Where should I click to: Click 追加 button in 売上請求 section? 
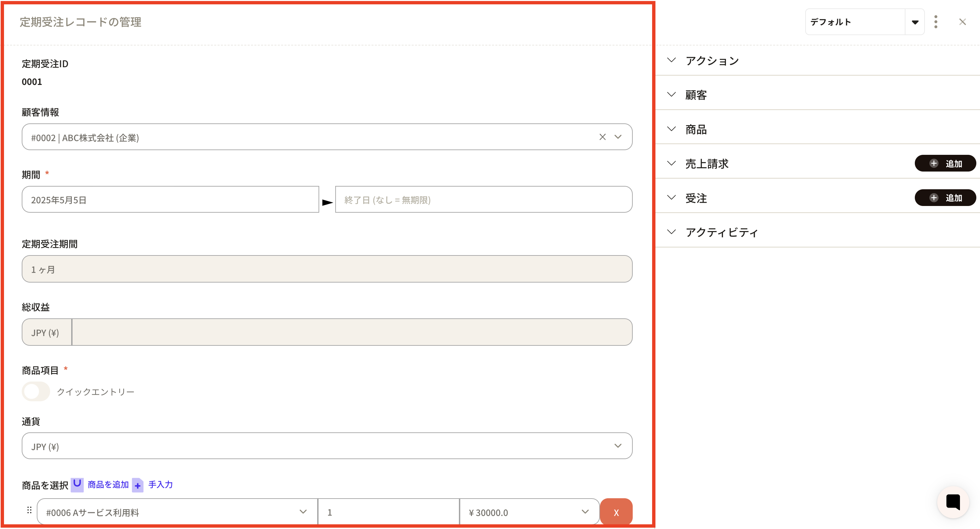[945, 163]
